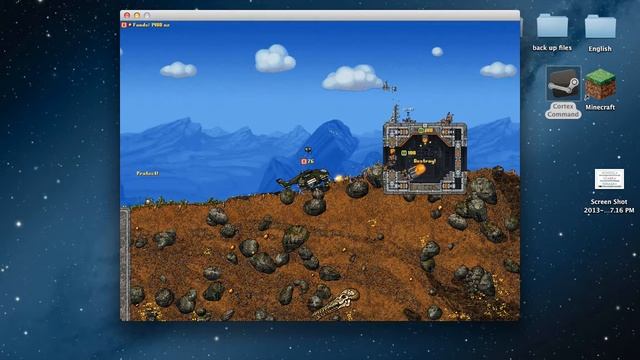Click the enemy soldier on bunker roof right
640x360 pixels.
(449, 118)
